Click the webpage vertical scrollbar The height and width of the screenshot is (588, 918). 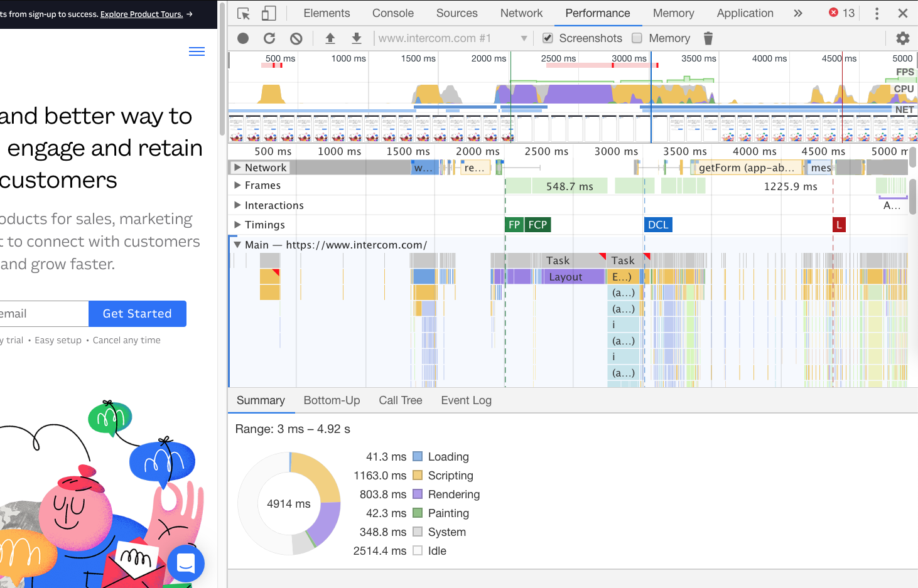pos(221,69)
